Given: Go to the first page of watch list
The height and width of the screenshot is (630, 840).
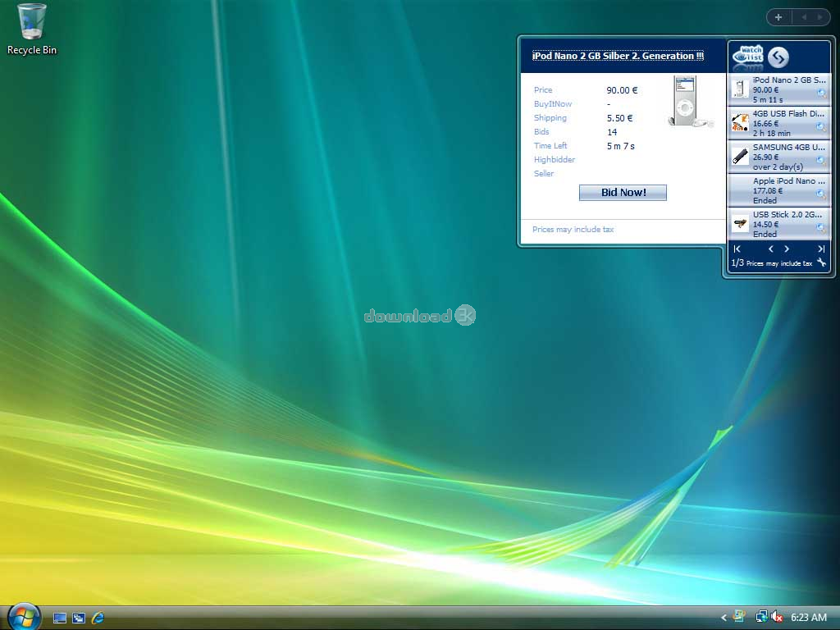Looking at the screenshot, I should click(737, 249).
